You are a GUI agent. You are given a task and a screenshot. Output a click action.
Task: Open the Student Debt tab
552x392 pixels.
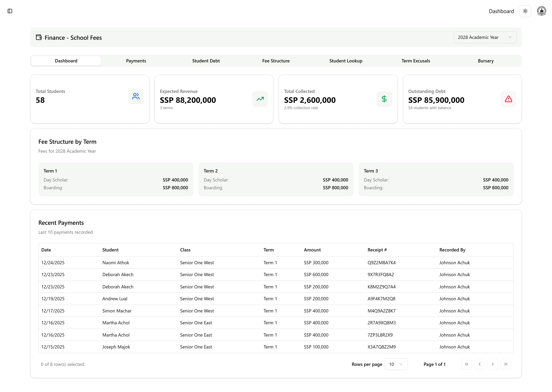click(x=206, y=61)
